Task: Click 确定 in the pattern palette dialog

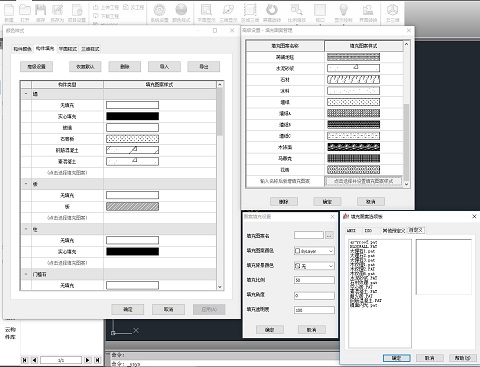Action: (396, 358)
